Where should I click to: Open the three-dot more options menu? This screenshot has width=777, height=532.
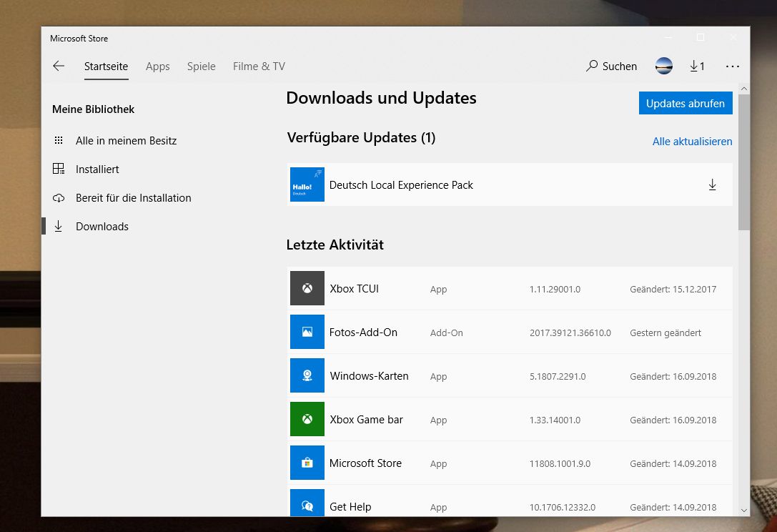pos(732,66)
